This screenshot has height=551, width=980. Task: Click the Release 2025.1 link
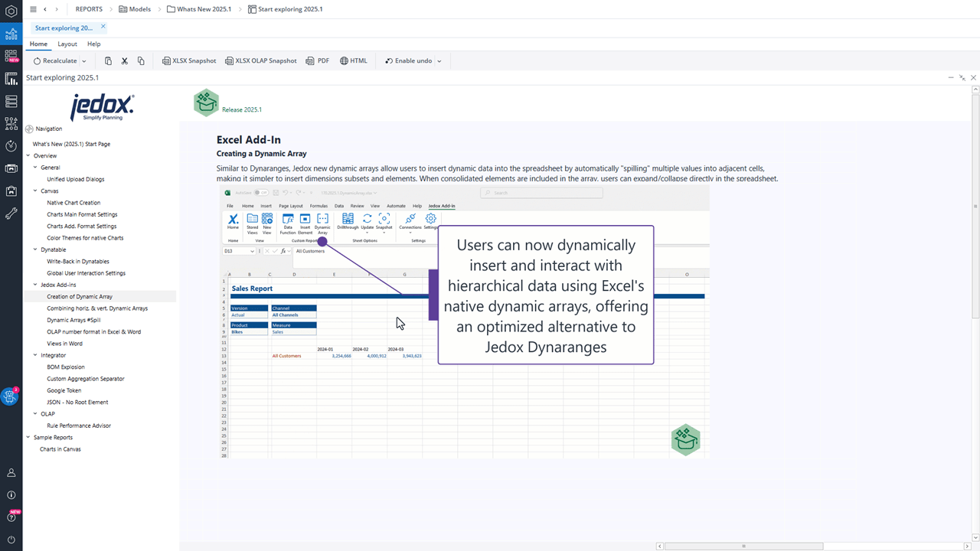click(242, 109)
